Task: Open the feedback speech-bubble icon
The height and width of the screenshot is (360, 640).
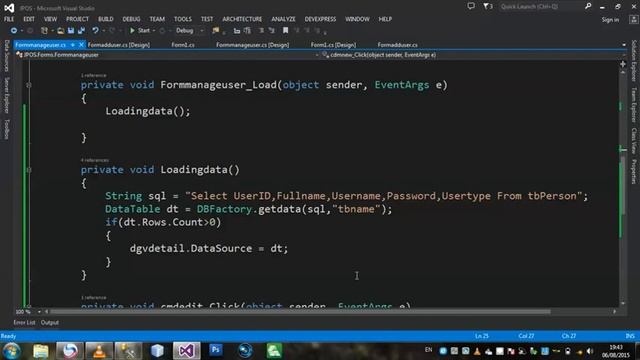Action: (x=471, y=6)
